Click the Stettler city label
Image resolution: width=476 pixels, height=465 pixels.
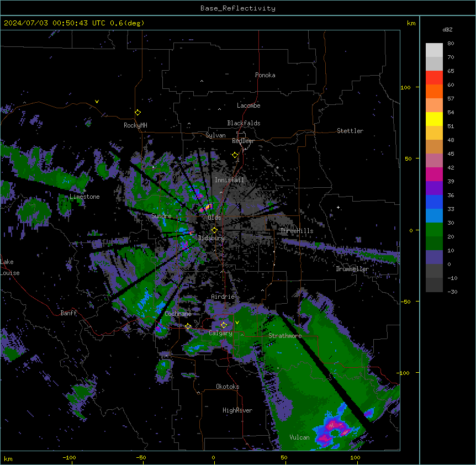point(350,131)
